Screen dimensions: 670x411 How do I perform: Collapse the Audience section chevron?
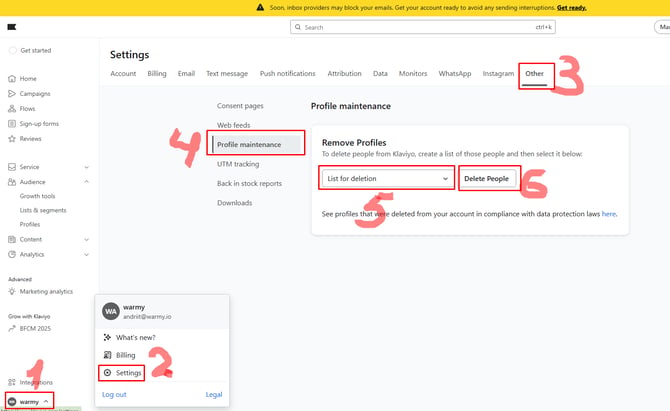click(x=87, y=182)
